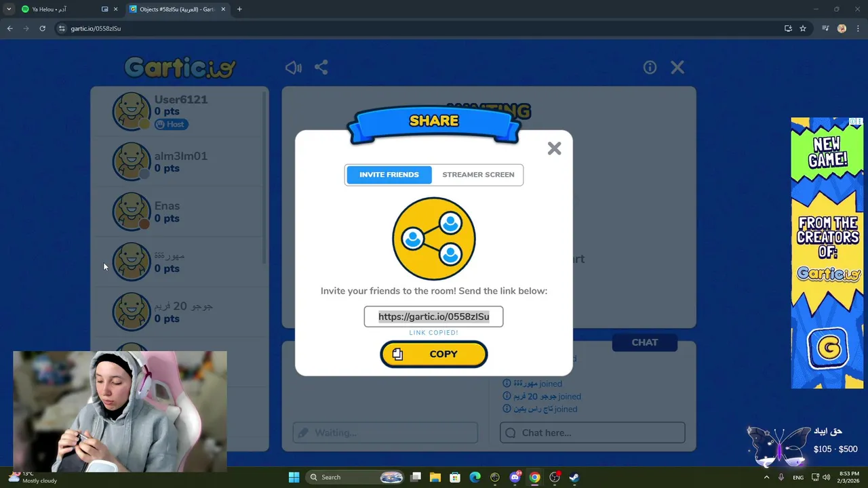Open Task View on the taskbar
Screen dimensions: 868x488
[416, 477]
